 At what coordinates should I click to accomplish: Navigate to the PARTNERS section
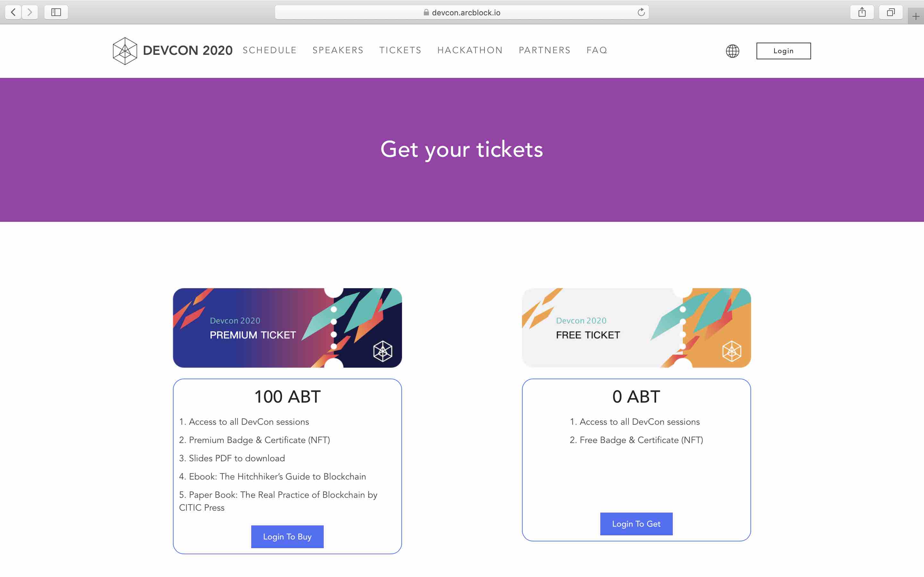544,50
